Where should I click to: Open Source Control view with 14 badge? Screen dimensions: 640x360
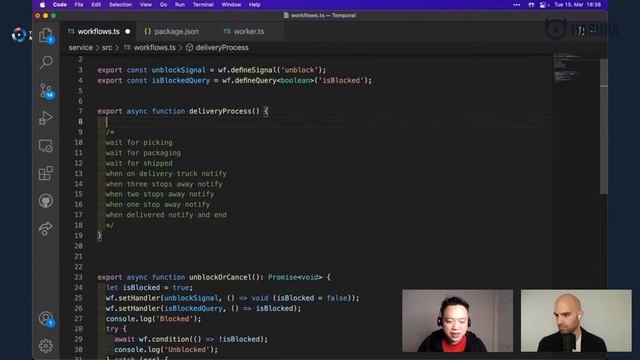pyautogui.click(x=46, y=91)
